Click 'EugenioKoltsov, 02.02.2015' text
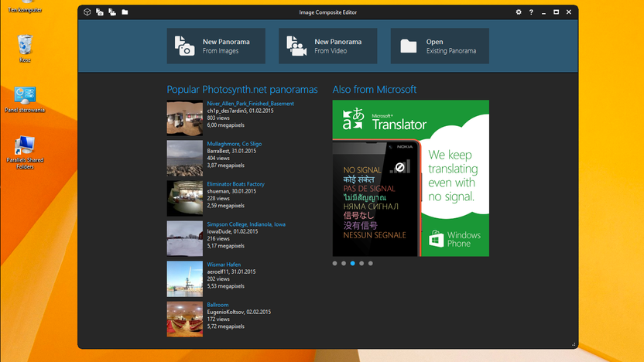 tap(239, 312)
